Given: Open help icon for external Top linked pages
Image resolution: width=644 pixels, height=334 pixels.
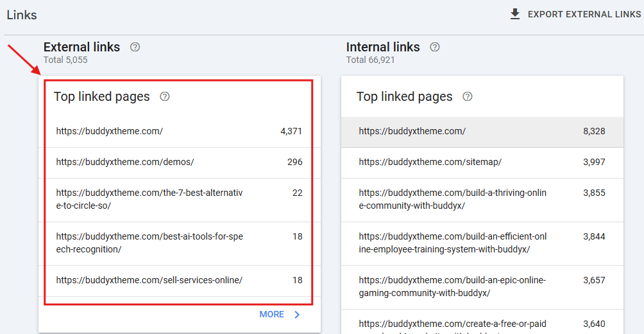Looking at the screenshot, I should click(x=165, y=96).
